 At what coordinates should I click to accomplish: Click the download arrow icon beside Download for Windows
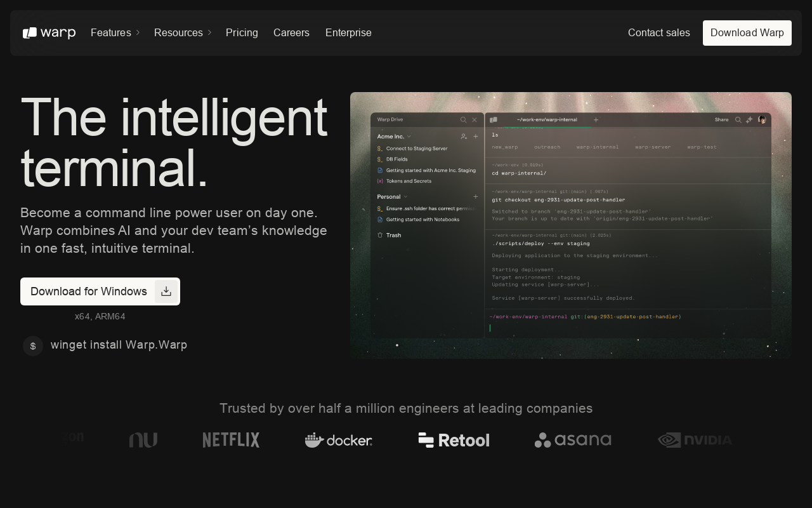tap(166, 291)
